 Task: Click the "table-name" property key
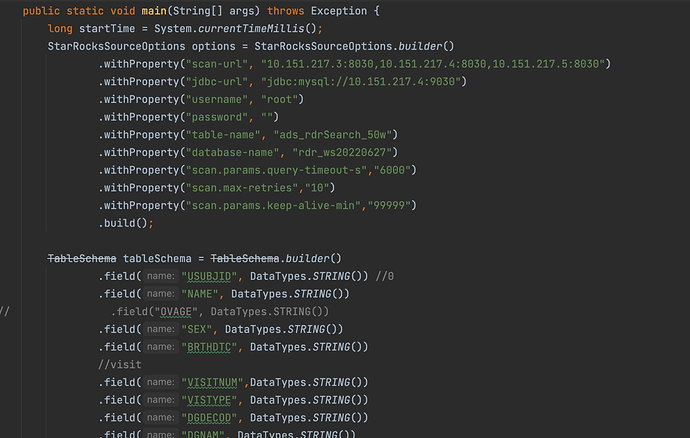223,135
